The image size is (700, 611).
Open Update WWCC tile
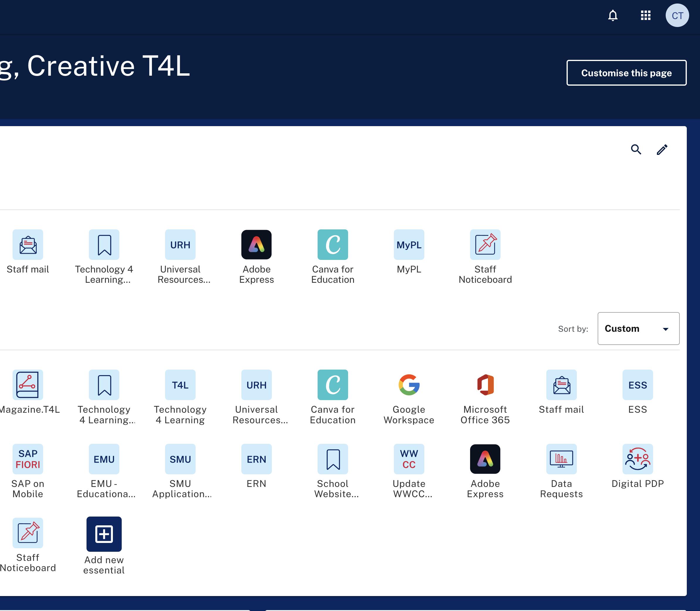pyautogui.click(x=409, y=459)
